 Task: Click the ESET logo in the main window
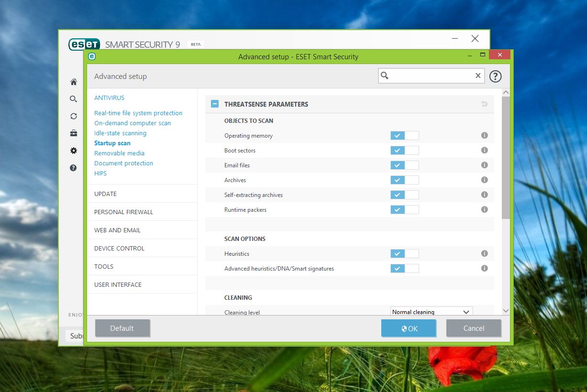tap(84, 44)
